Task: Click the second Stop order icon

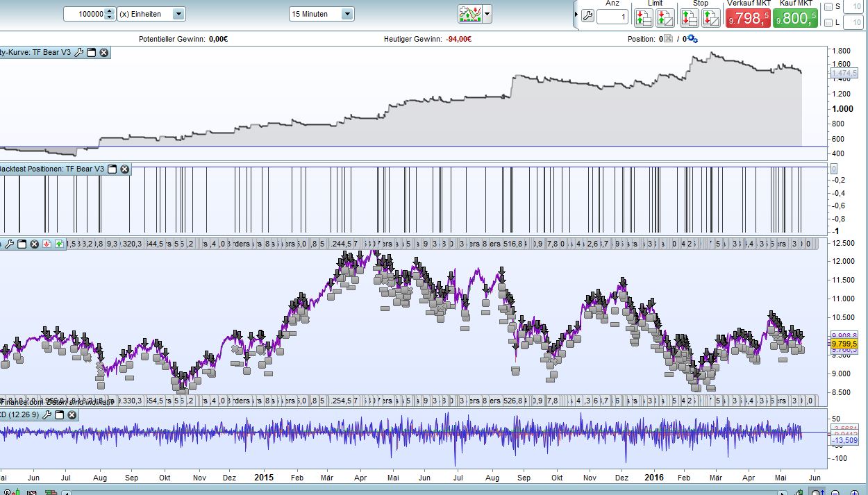Action: [710, 17]
